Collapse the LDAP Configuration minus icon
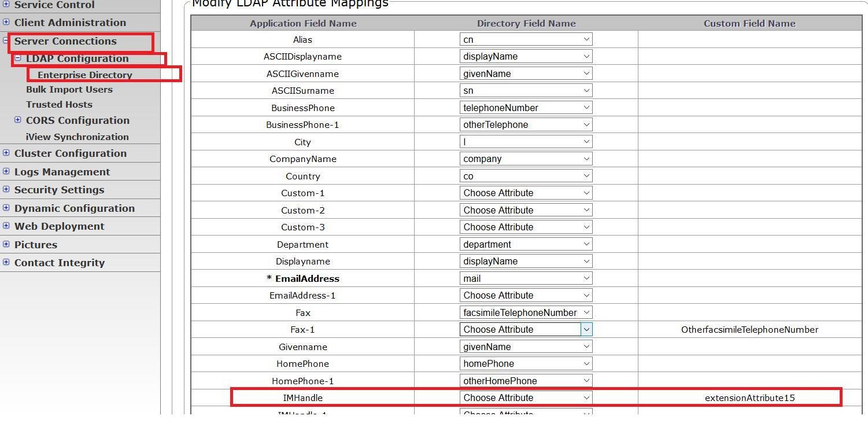This screenshot has width=868, height=423. [x=18, y=58]
